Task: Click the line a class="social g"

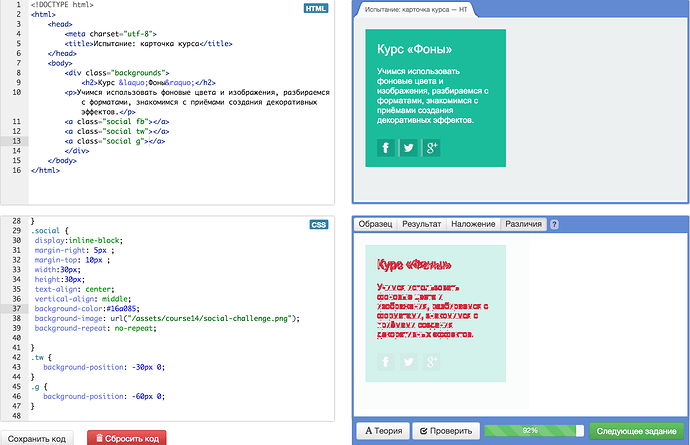Action: click(x=115, y=141)
